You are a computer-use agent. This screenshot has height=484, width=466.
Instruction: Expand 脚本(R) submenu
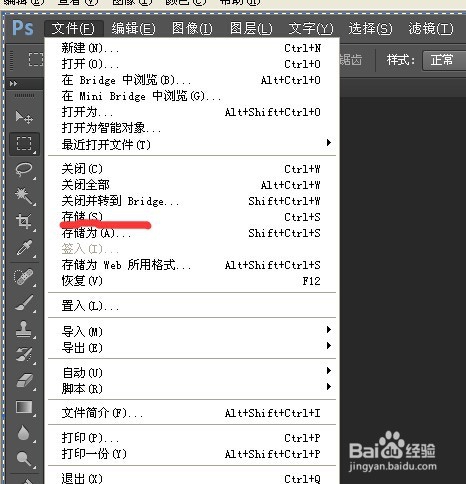pyautogui.click(x=192, y=388)
